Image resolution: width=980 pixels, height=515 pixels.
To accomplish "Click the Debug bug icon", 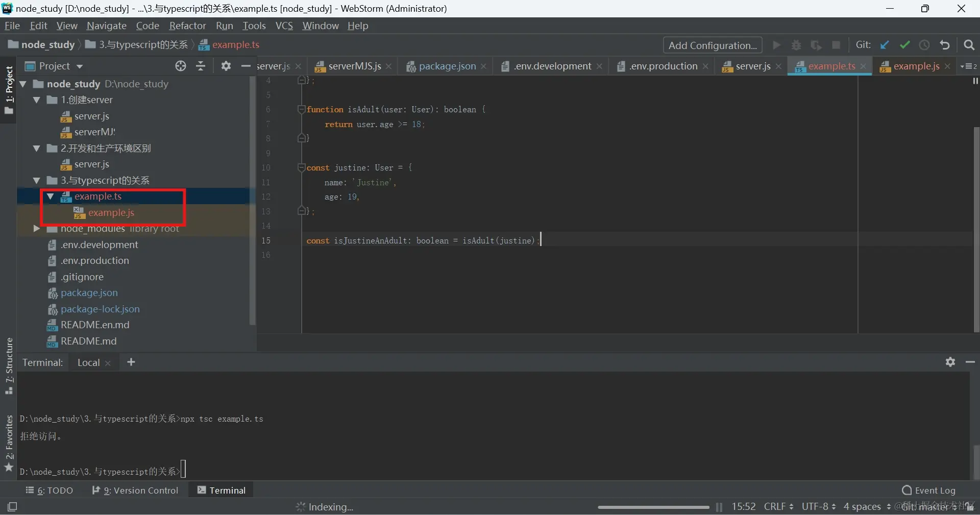I will [x=796, y=45].
